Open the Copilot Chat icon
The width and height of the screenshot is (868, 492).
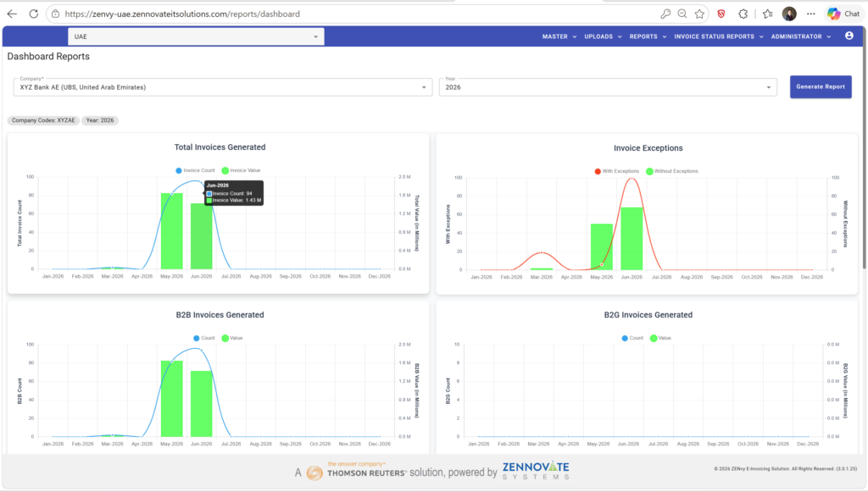pos(843,14)
